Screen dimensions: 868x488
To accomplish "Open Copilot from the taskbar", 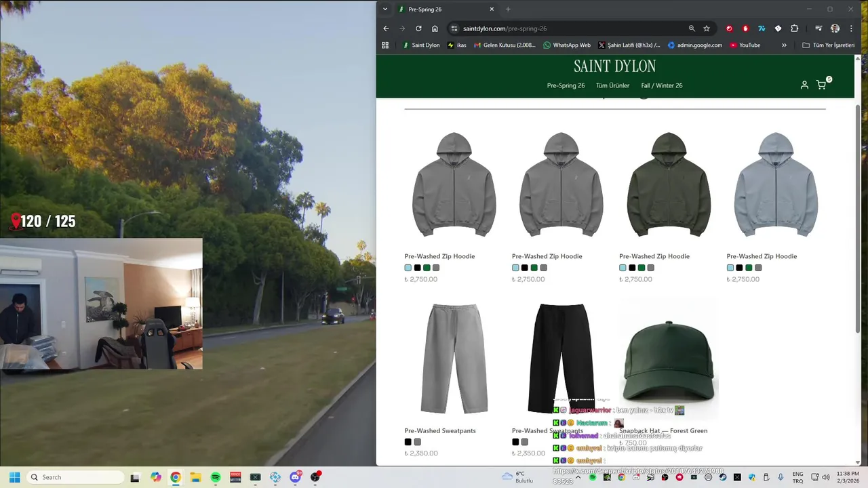I will 156,477.
